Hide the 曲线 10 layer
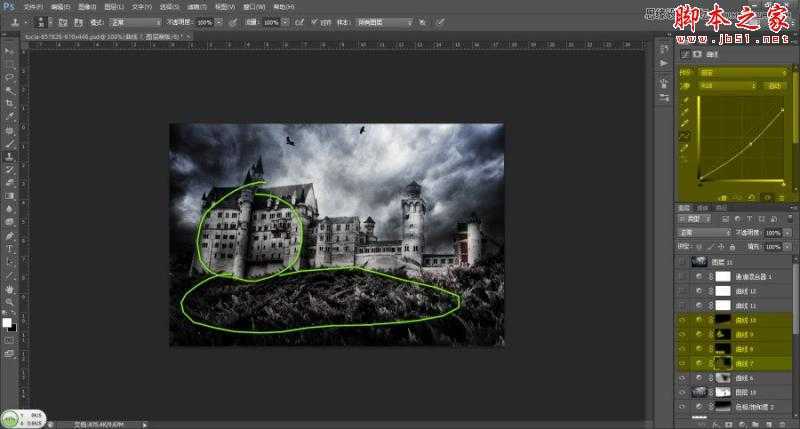The image size is (800, 429). pos(682,320)
